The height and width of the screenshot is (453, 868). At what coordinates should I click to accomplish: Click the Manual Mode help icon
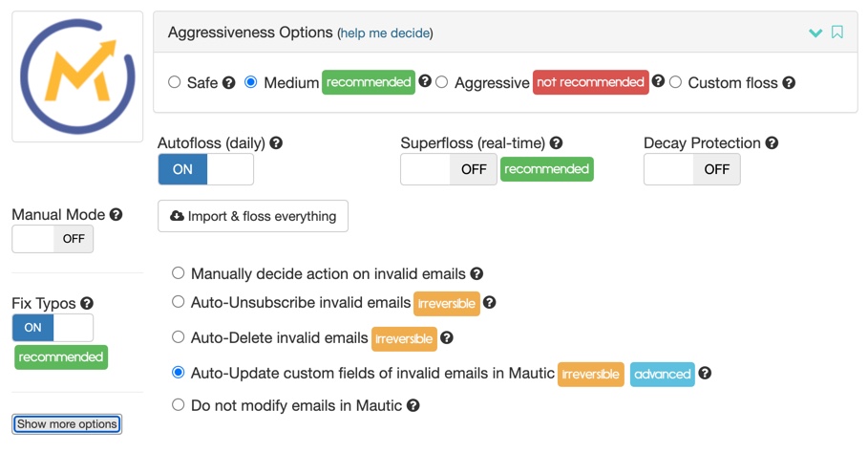pyautogui.click(x=116, y=214)
